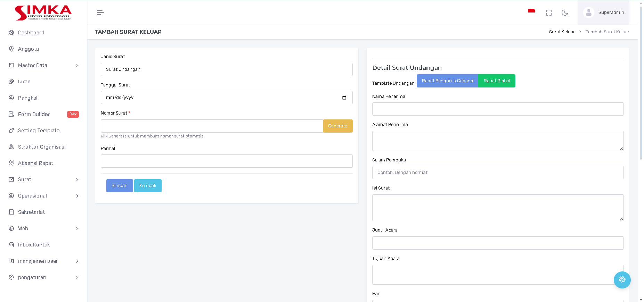Select Rapat Pengurus Cabang template

447,81
